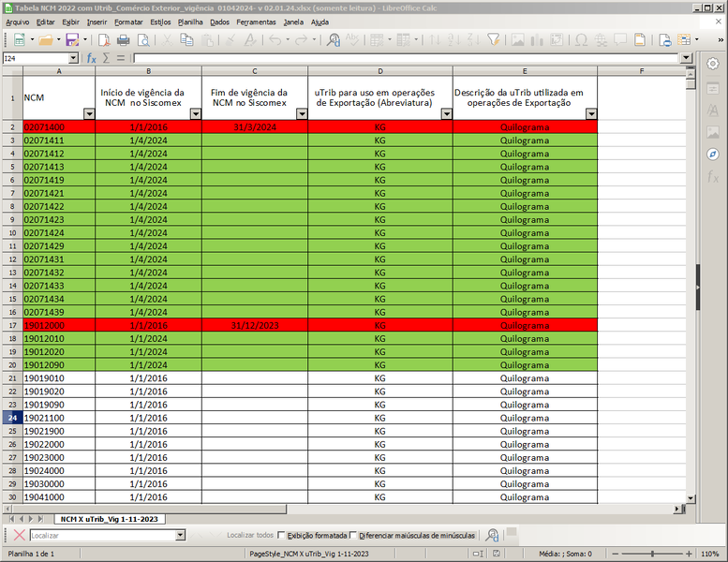Click the Localizar search field
Image resolution: width=728 pixels, height=562 pixels.
[104, 536]
